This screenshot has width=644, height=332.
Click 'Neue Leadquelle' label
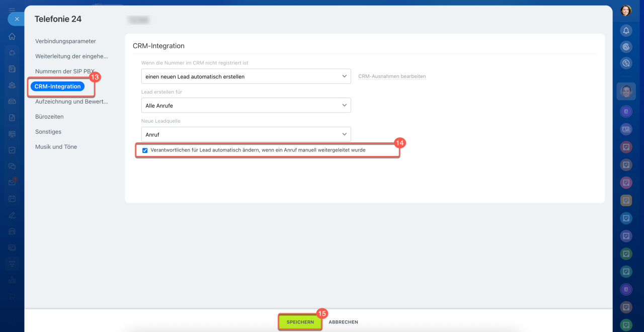pyautogui.click(x=161, y=122)
